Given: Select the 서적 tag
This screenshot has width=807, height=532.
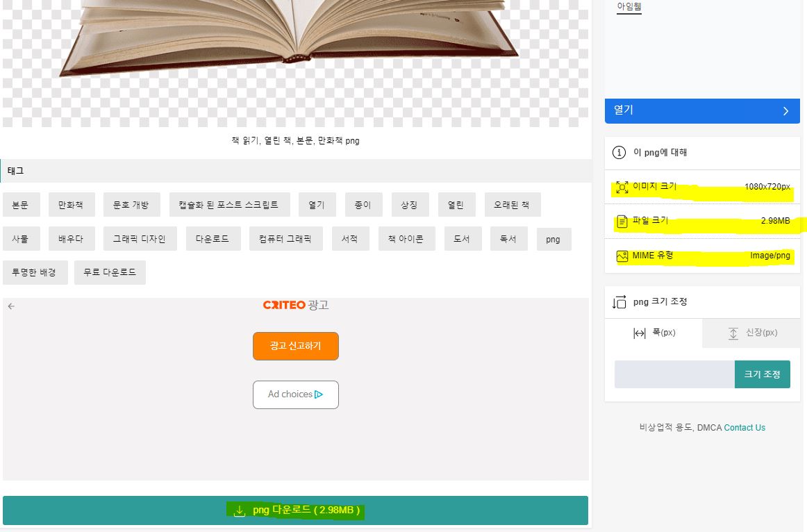Looking at the screenshot, I should coord(351,239).
